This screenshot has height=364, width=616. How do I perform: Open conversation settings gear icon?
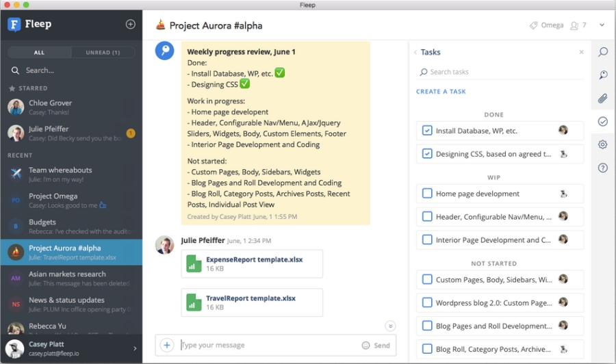pyautogui.click(x=602, y=144)
